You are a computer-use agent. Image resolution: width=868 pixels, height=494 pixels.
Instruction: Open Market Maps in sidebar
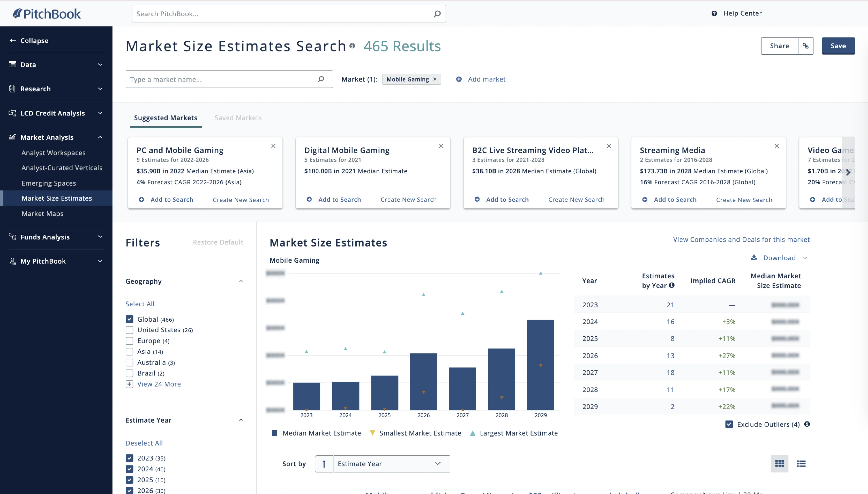pyautogui.click(x=43, y=213)
